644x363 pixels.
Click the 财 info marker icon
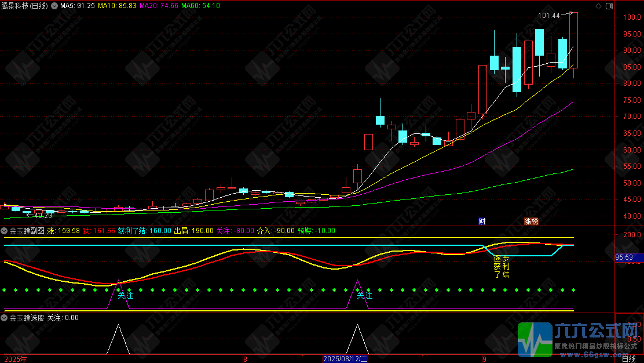click(x=482, y=221)
